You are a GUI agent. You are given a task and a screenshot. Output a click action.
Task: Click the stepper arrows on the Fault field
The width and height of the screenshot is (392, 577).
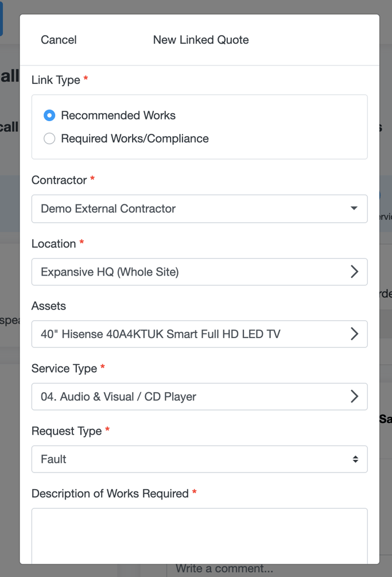tap(355, 459)
